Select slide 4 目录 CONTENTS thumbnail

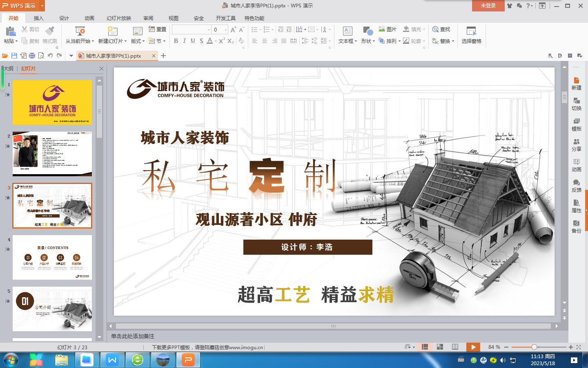point(52,257)
